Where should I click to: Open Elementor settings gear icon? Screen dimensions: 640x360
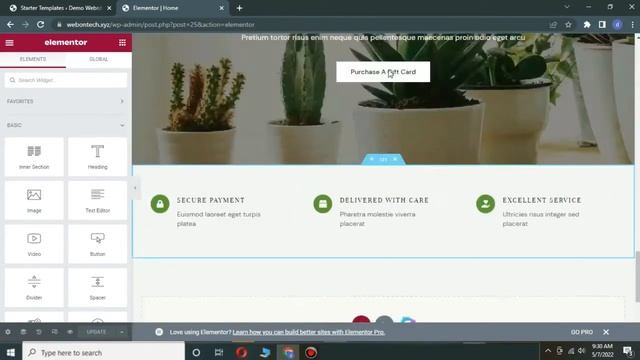point(8,332)
